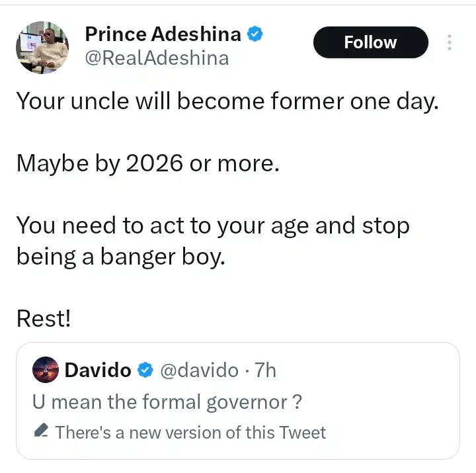Click Davido's small avatar in quoted tweet

pos(46,370)
